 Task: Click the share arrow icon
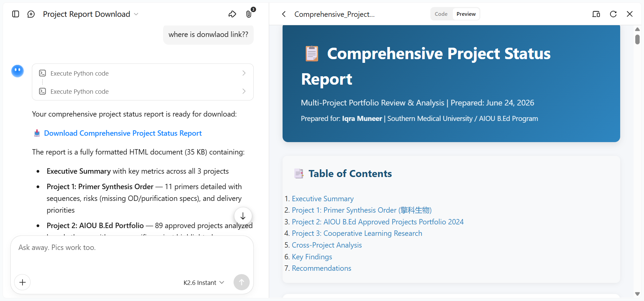pos(232,14)
